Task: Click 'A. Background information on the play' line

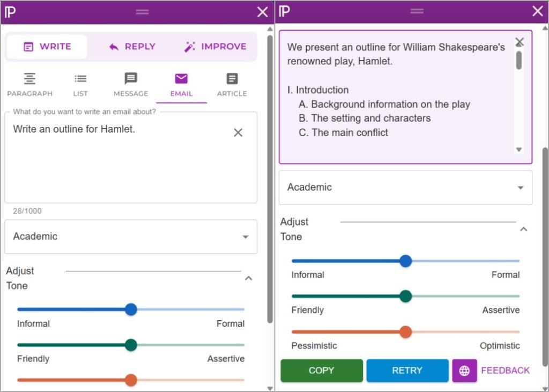Action: coord(384,104)
